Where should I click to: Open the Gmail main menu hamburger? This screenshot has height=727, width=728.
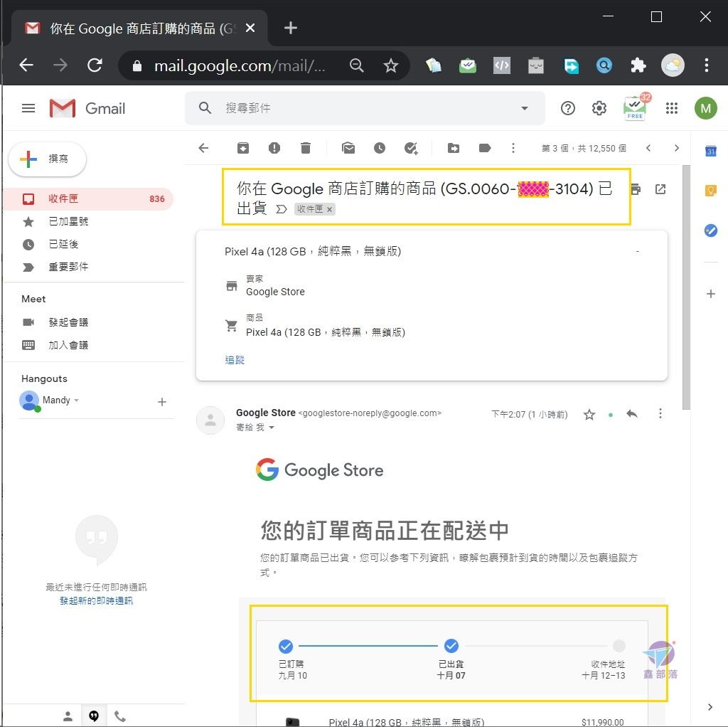28,108
